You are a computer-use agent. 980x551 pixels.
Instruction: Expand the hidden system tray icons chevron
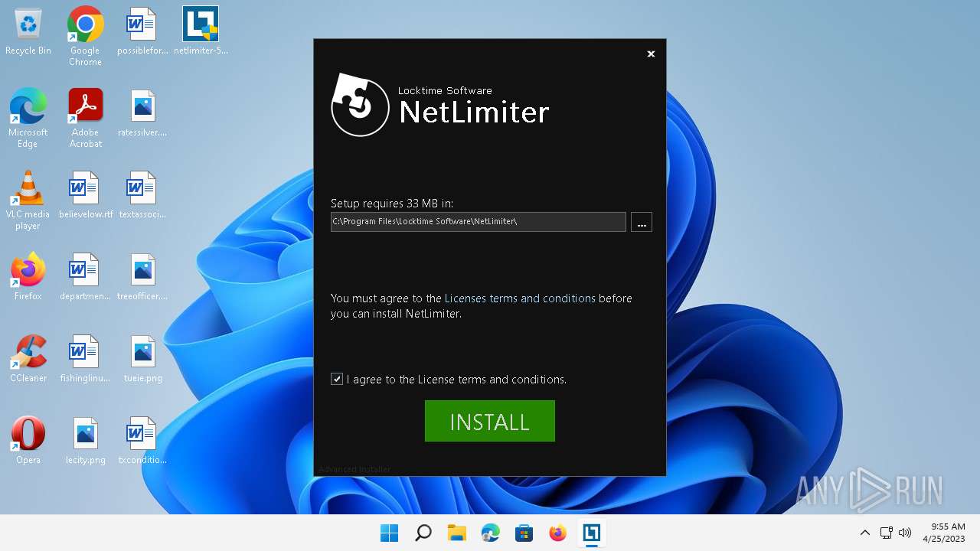click(x=865, y=533)
